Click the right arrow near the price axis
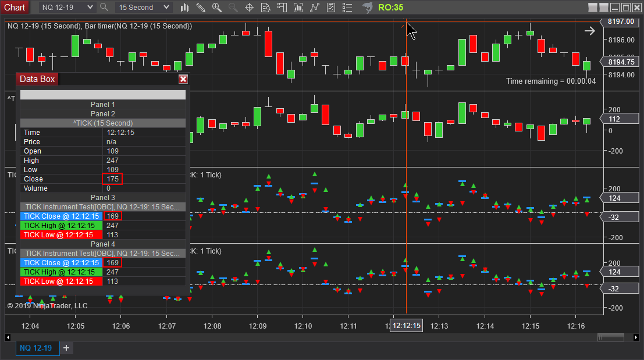644x360 pixels. point(589,31)
